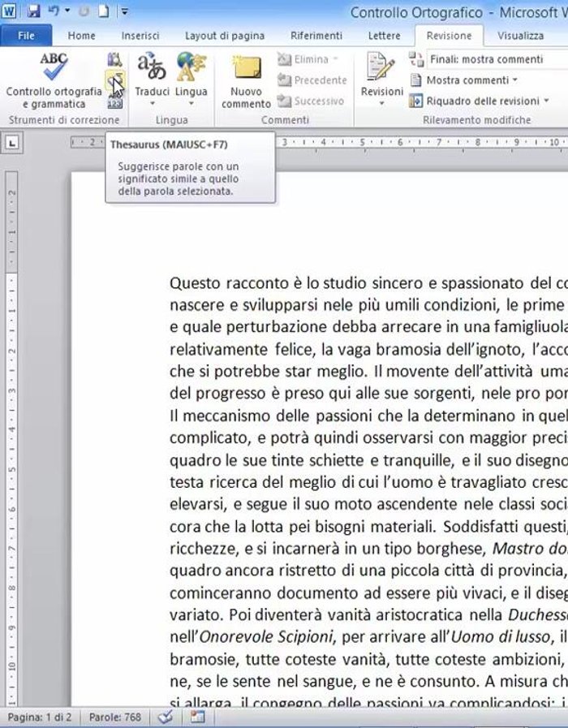Expand the Revisioni dropdown arrow
The height and width of the screenshot is (728, 568).
click(x=382, y=103)
